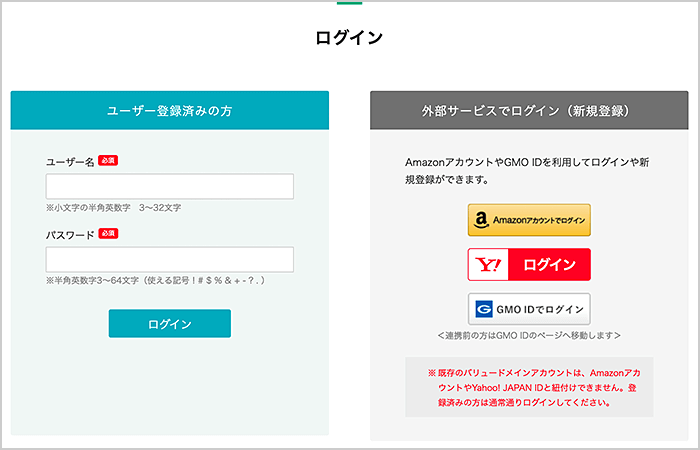Click the 必須 badge next to ユーザー名
This screenshot has width=700, height=450.
[x=109, y=160]
